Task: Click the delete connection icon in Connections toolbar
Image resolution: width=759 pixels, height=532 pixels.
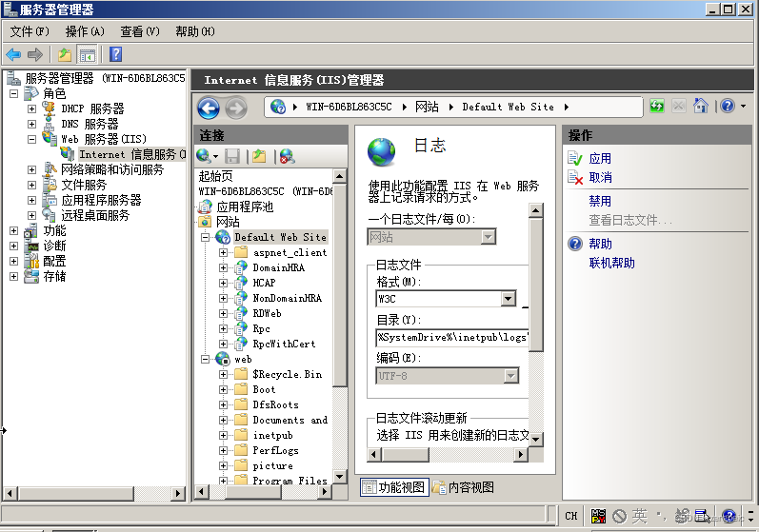Action: click(287, 156)
